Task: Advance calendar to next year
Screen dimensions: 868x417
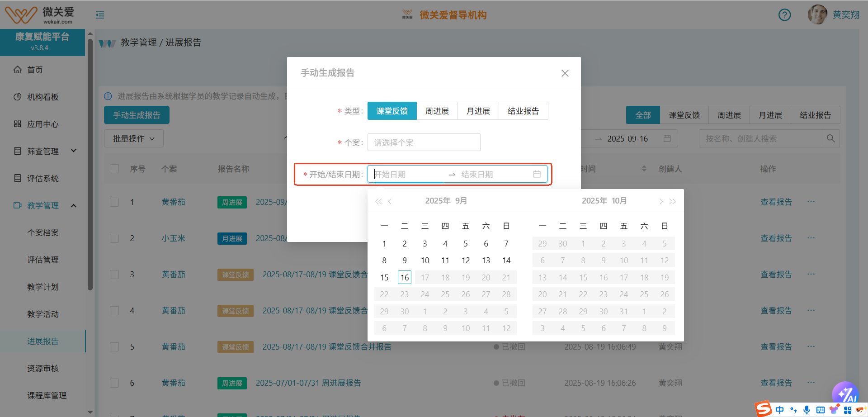Action: pos(673,201)
